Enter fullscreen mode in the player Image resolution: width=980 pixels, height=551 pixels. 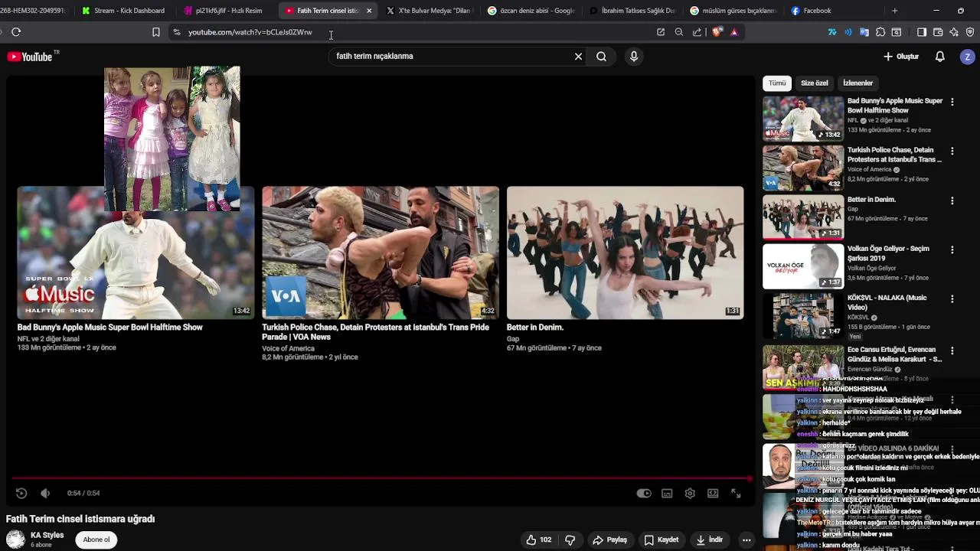(x=736, y=494)
